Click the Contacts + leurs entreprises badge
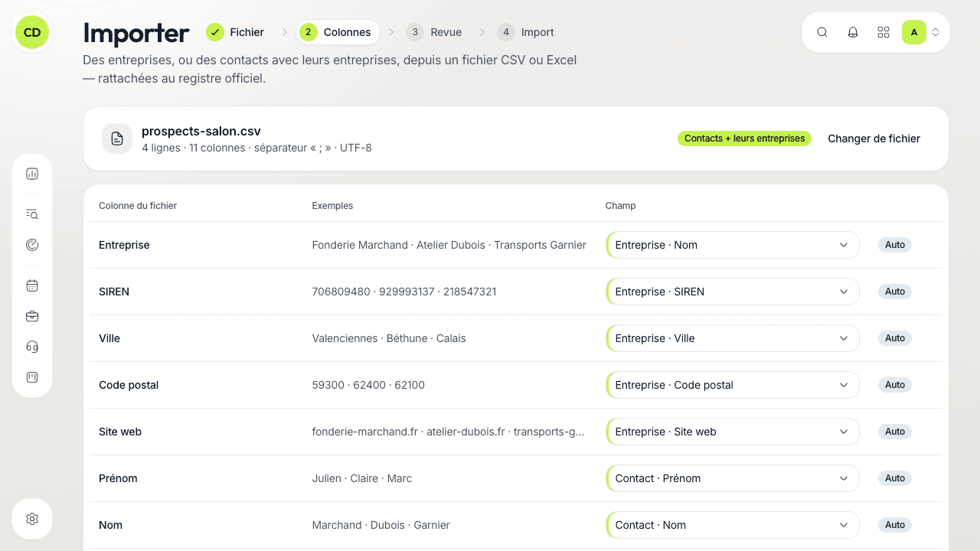The image size is (980, 551). pos(744,139)
